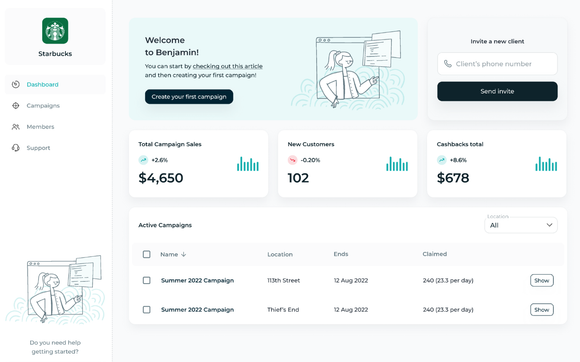The width and height of the screenshot is (580, 362).
Task: Click the $4,650 sales value
Action: click(161, 178)
